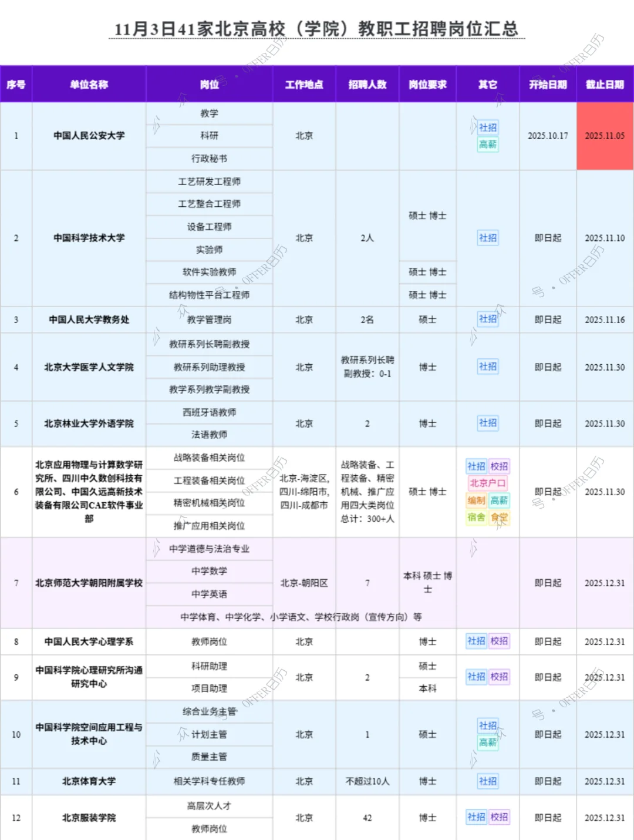The height and width of the screenshot is (840, 634).
Task: Open the 中国人民大学教务处 entry
Action: click(89, 319)
